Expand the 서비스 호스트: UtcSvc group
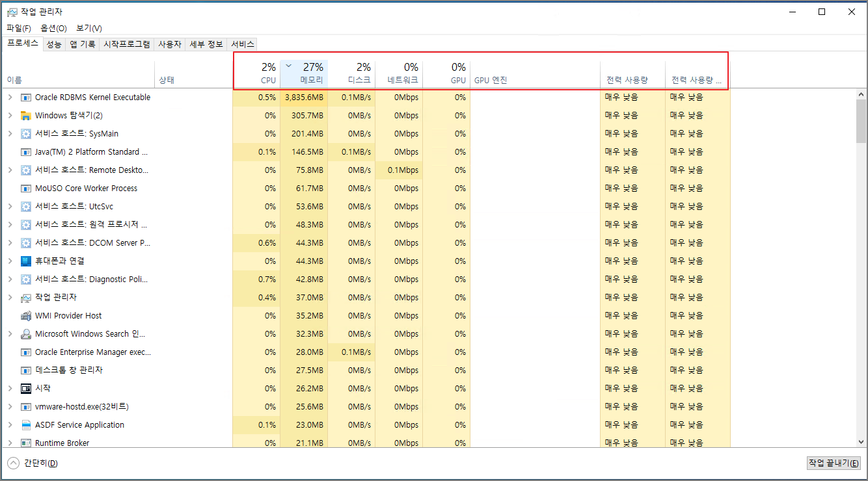868x481 pixels. point(10,207)
